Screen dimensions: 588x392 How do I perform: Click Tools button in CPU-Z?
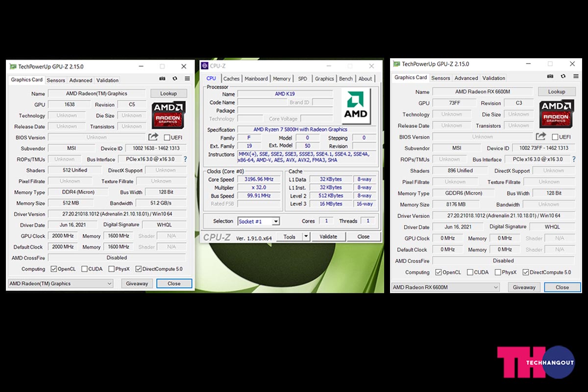(x=290, y=236)
